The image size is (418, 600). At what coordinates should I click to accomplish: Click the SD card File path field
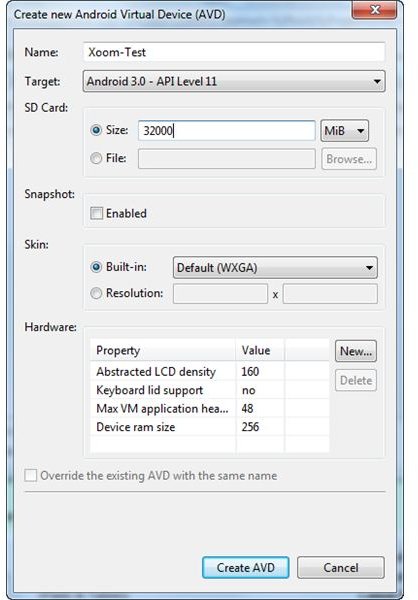[x=227, y=159]
